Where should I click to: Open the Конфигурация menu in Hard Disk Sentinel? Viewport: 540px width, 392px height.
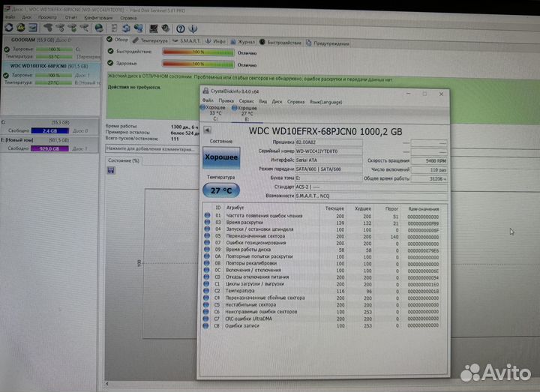tap(98, 17)
